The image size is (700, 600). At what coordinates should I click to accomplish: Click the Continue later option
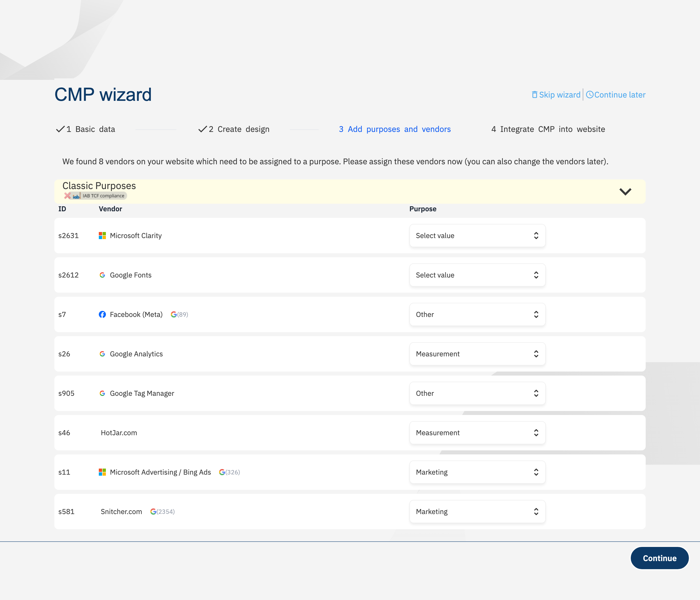tap(620, 95)
